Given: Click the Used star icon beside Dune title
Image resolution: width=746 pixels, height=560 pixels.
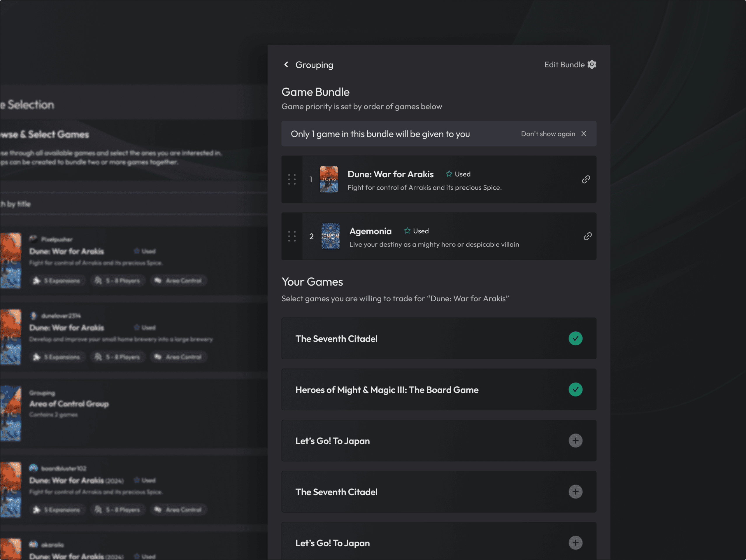Looking at the screenshot, I should tap(449, 174).
